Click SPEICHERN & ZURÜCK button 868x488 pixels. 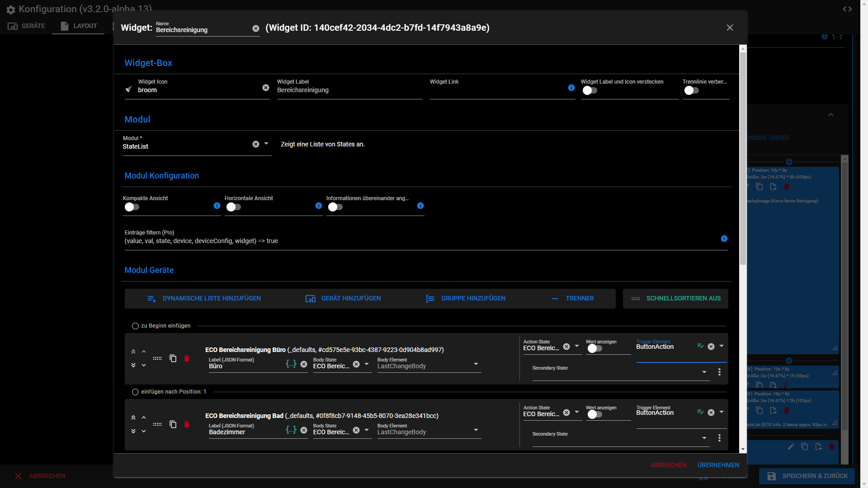(x=807, y=476)
